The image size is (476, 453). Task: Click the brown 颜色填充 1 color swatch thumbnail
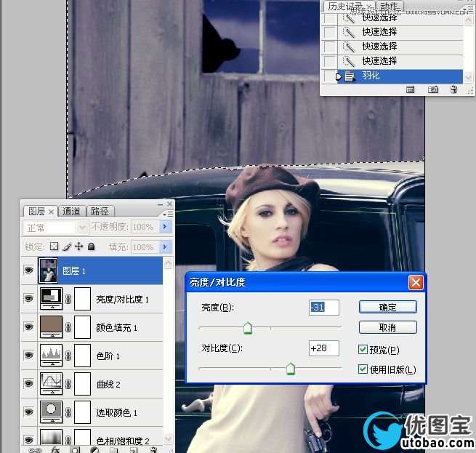[52, 327]
